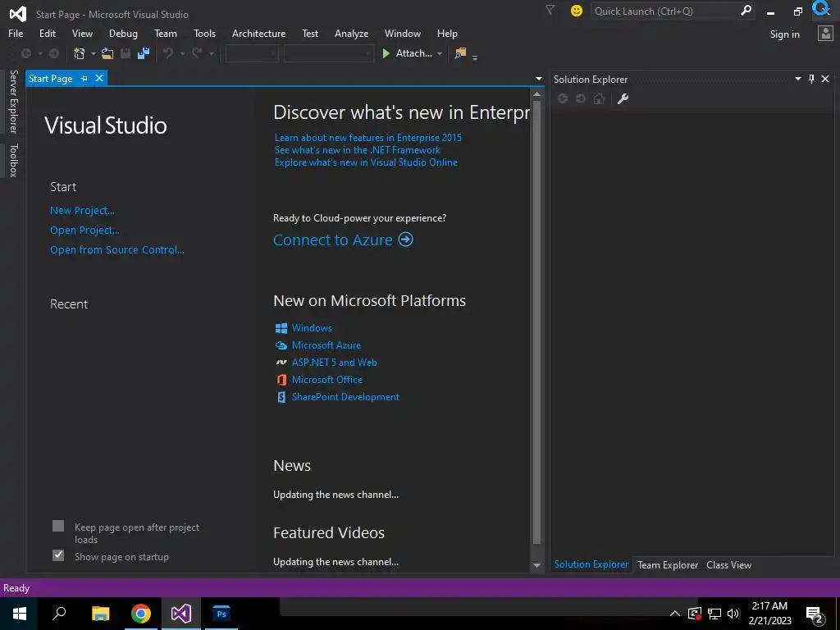Open the File menu

pos(16,33)
